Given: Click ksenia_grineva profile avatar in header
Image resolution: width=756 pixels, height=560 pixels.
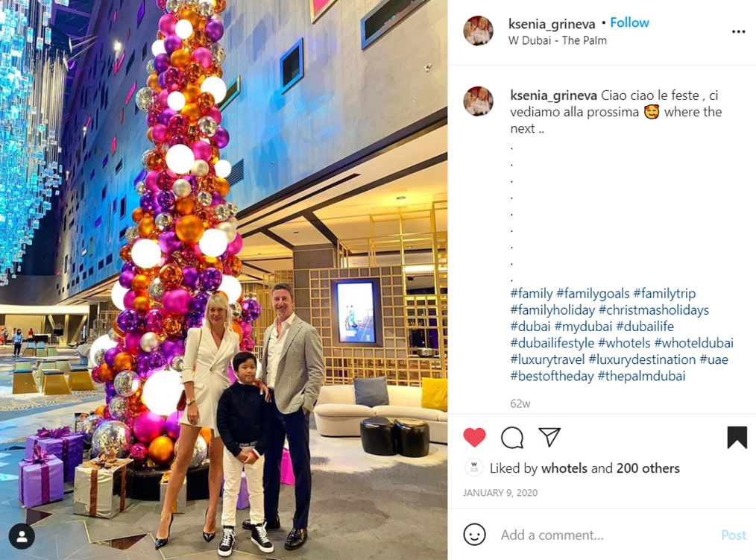Looking at the screenshot, I should coord(479,31).
